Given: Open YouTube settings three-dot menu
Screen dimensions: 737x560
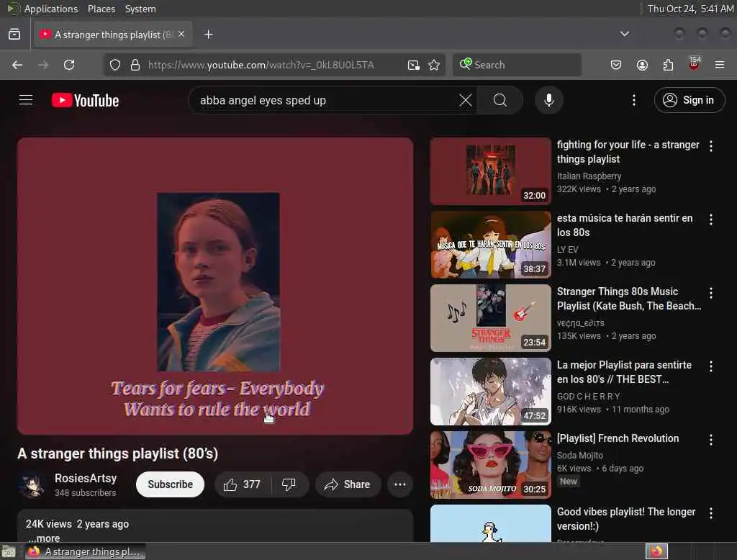Looking at the screenshot, I should [x=633, y=100].
